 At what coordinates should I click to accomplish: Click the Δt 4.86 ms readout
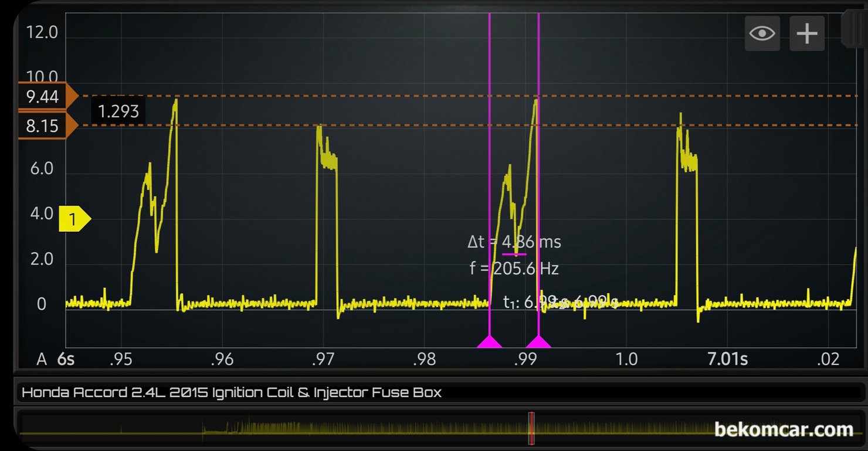coord(514,242)
